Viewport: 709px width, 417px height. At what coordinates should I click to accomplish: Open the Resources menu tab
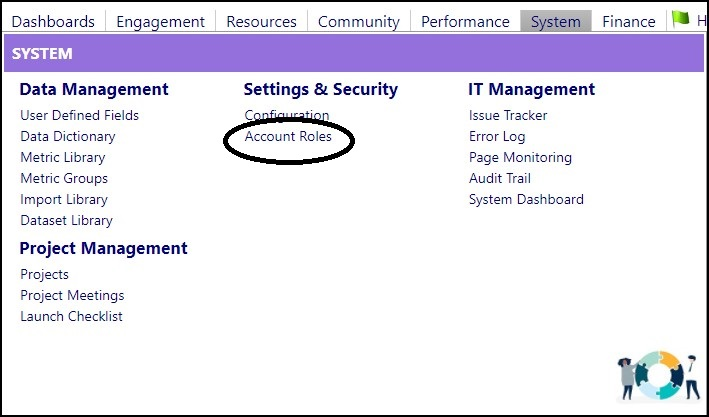[261, 21]
